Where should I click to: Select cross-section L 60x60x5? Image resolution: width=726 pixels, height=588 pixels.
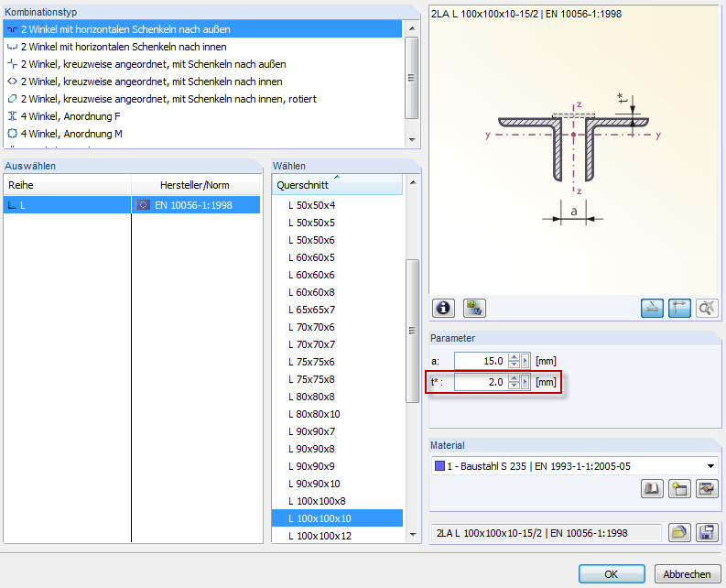[x=337, y=257]
